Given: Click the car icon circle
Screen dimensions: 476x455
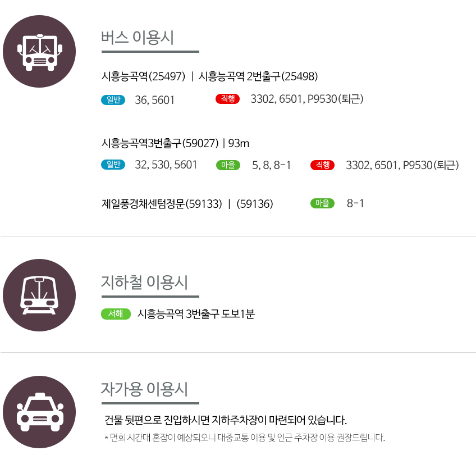Looking at the screenshot, I should [39, 412].
